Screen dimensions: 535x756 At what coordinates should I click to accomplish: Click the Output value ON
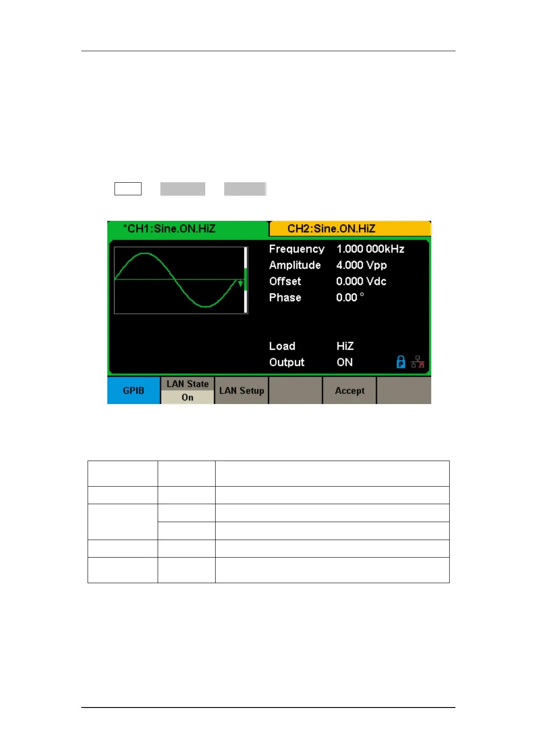click(345, 362)
